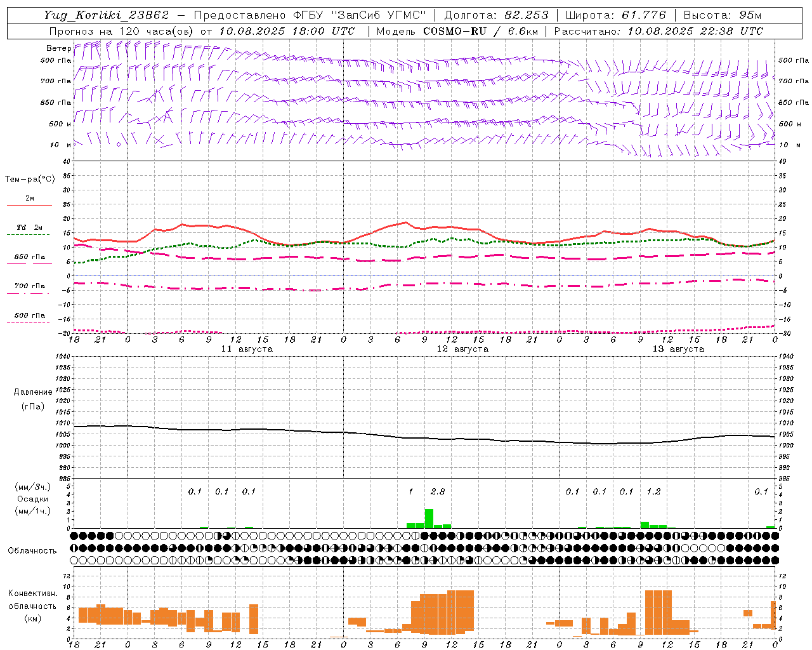Click the Рассчитано: 10.08.2025 22:38 UTC text
812x650 pixels.
(x=658, y=31)
